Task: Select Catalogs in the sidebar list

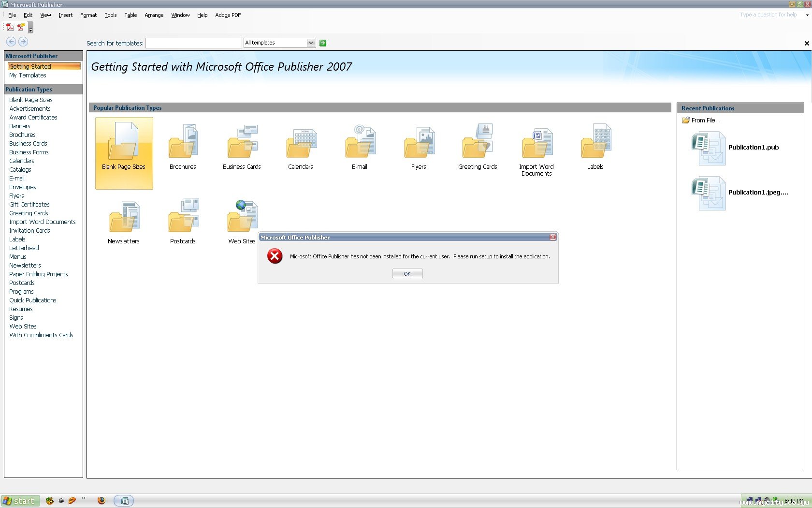Action: click(20, 170)
